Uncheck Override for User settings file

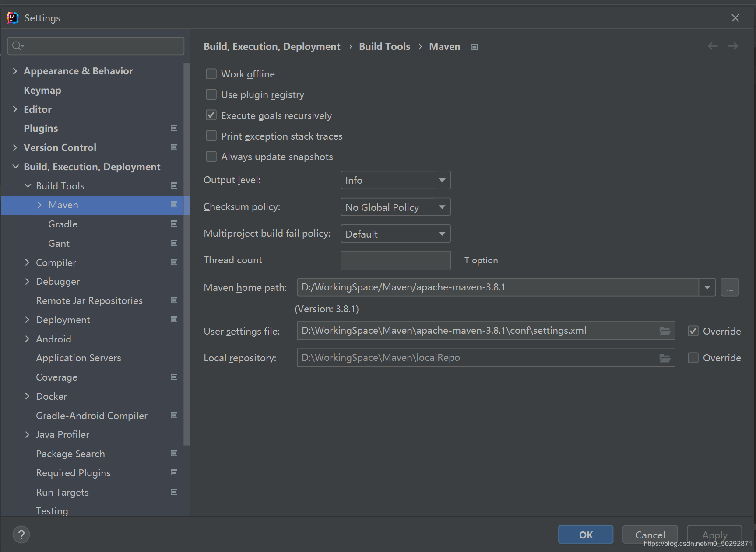[x=693, y=331]
